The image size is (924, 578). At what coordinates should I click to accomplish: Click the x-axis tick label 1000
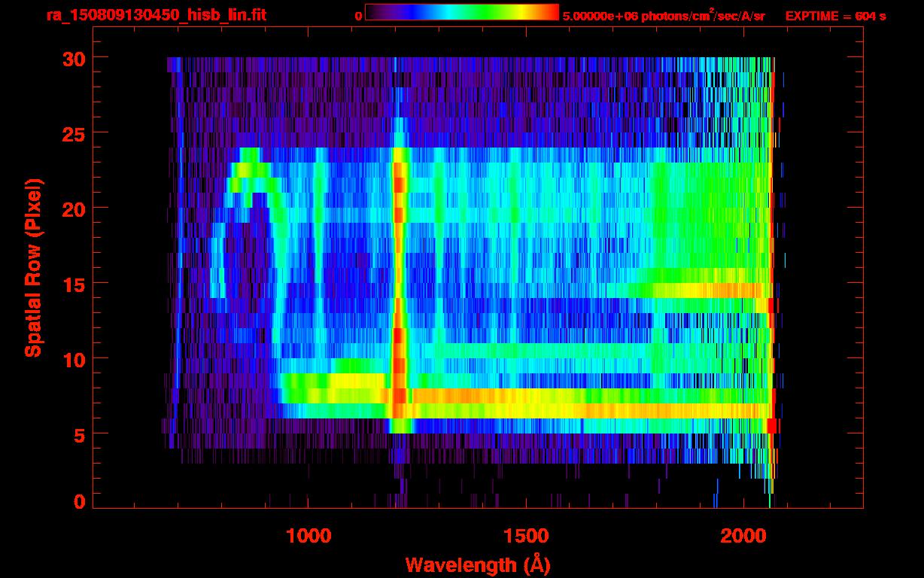click(x=309, y=536)
